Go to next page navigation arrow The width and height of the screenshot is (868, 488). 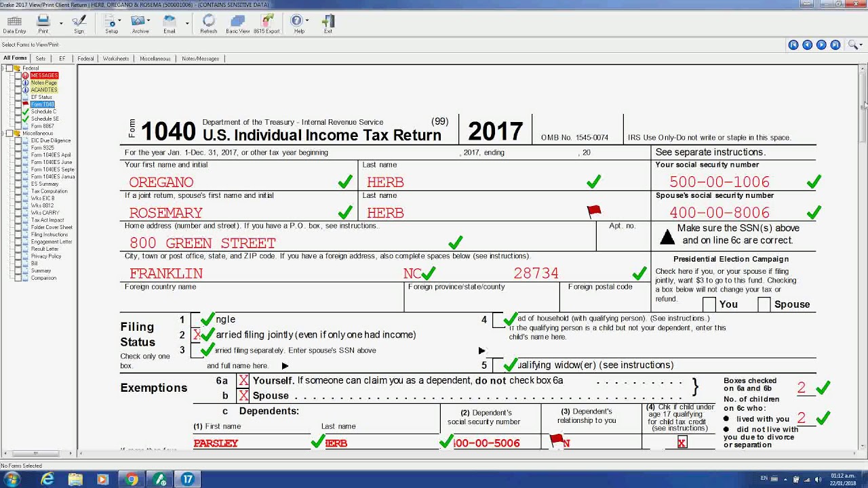point(821,45)
